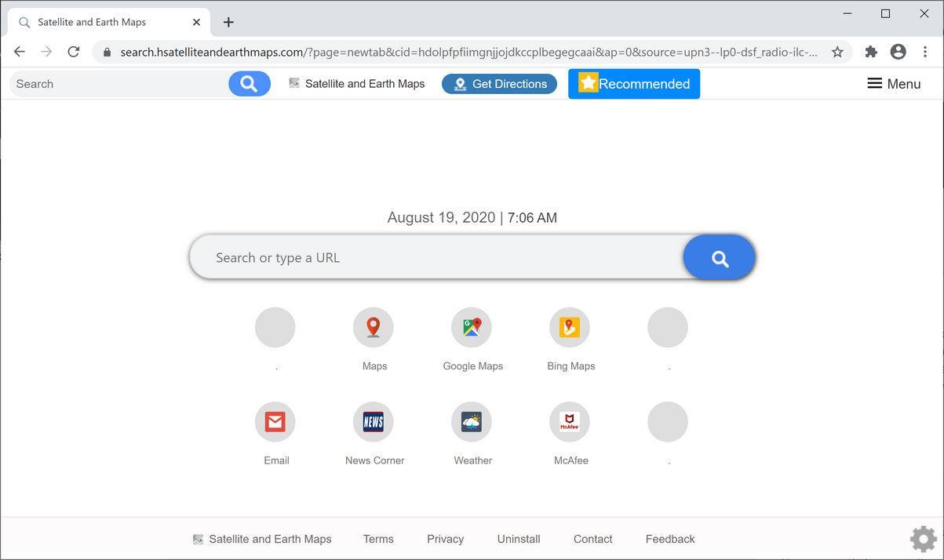Open the Email shortcut icon
Screen dimensions: 944x560
pyautogui.click(x=275, y=421)
